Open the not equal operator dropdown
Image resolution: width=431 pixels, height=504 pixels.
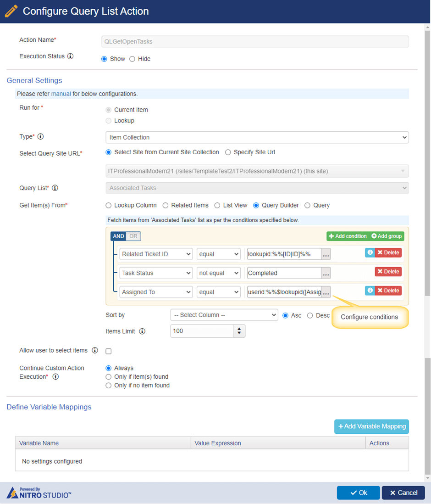[x=218, y=273]
